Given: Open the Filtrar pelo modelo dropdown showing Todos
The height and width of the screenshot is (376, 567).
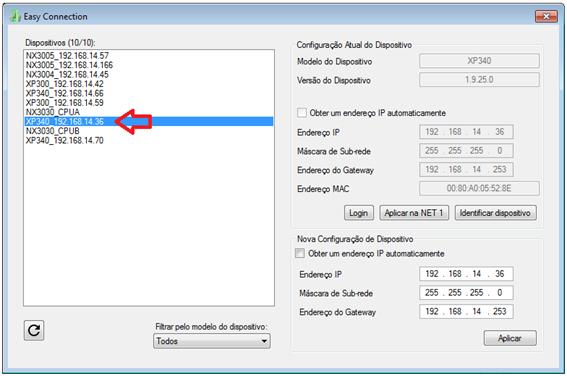Looking at the screenshot, I should (x=212, y=341).
